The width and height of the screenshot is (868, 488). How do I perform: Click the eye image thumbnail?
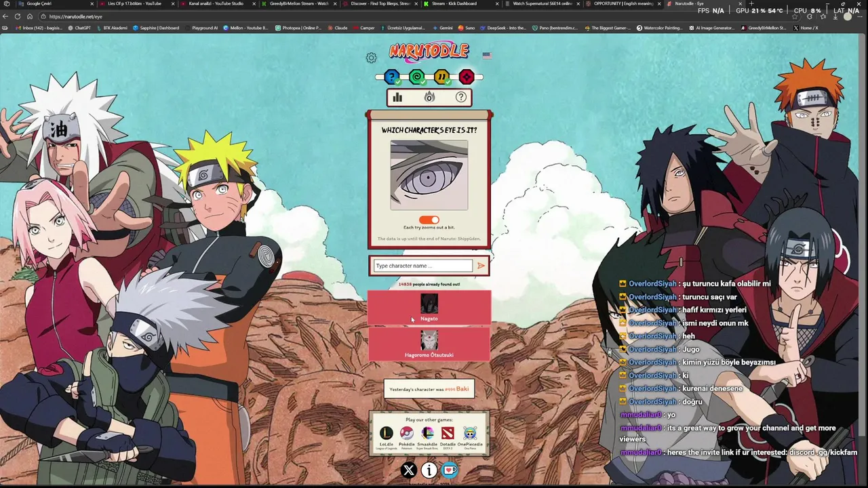pos(429,175)
